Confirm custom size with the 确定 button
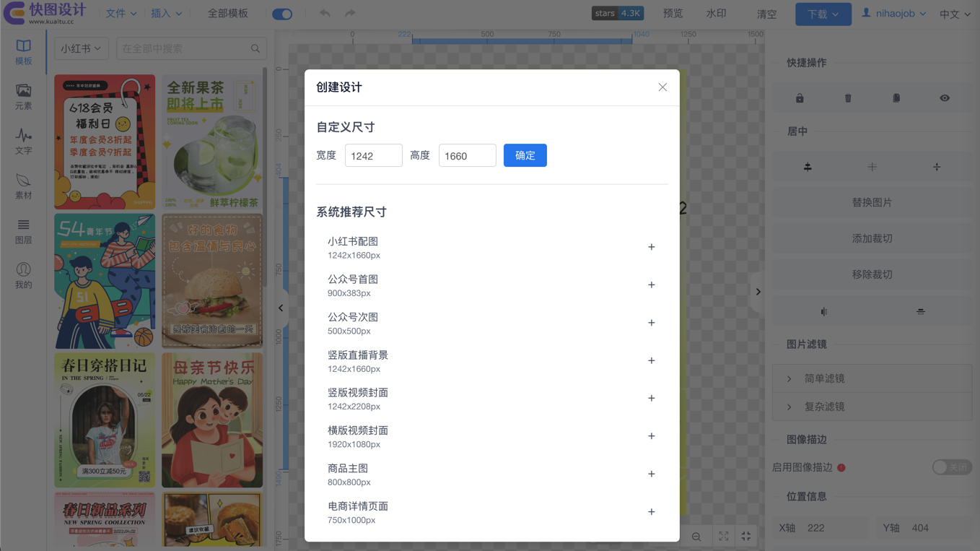 click(525, 155)
